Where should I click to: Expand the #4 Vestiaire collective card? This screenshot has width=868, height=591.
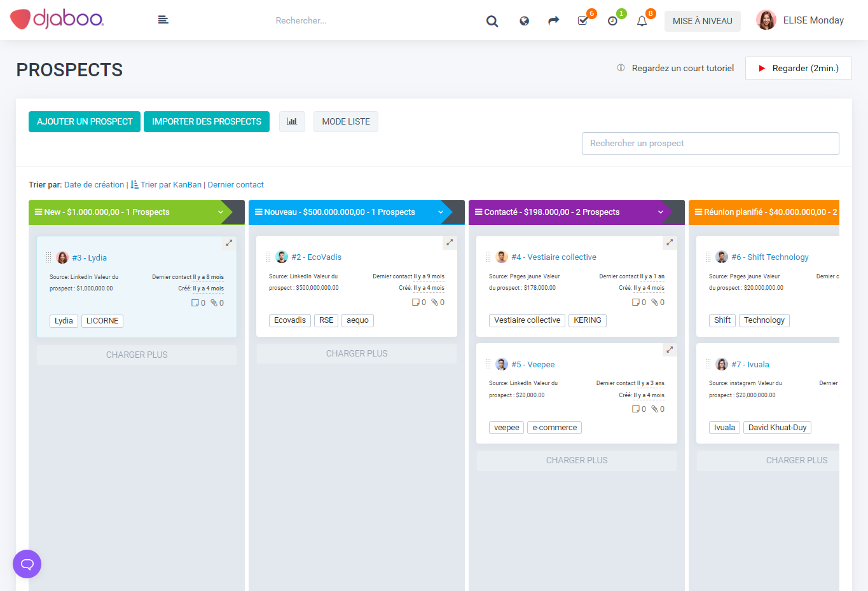[670, 242]
